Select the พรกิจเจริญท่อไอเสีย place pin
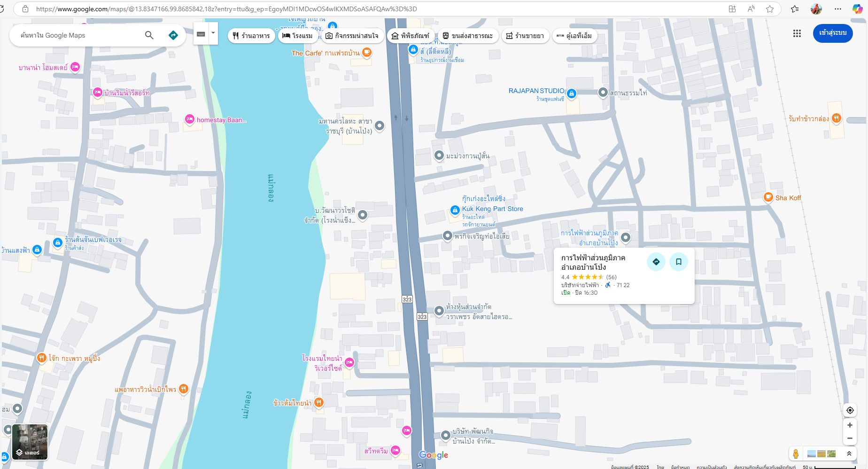Screen dimensions: 868x469 pyautogui.click(x=448, y=235)
